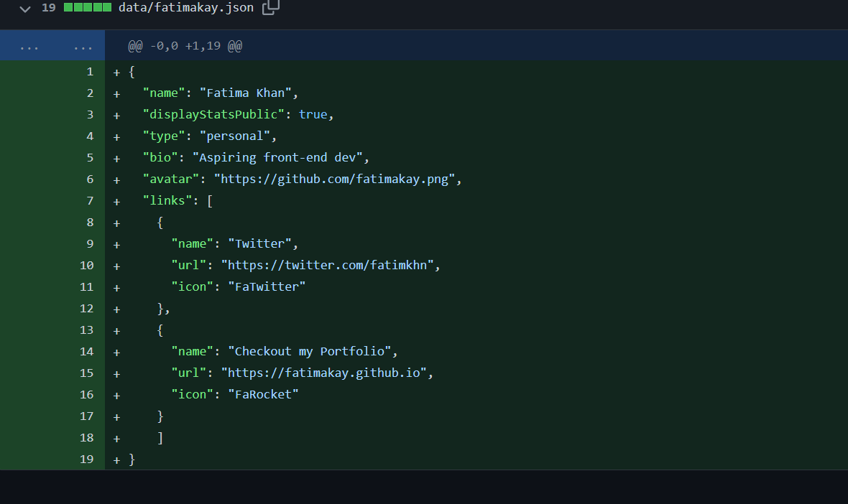
Task: Click line number 4
Action: point(90,136)
